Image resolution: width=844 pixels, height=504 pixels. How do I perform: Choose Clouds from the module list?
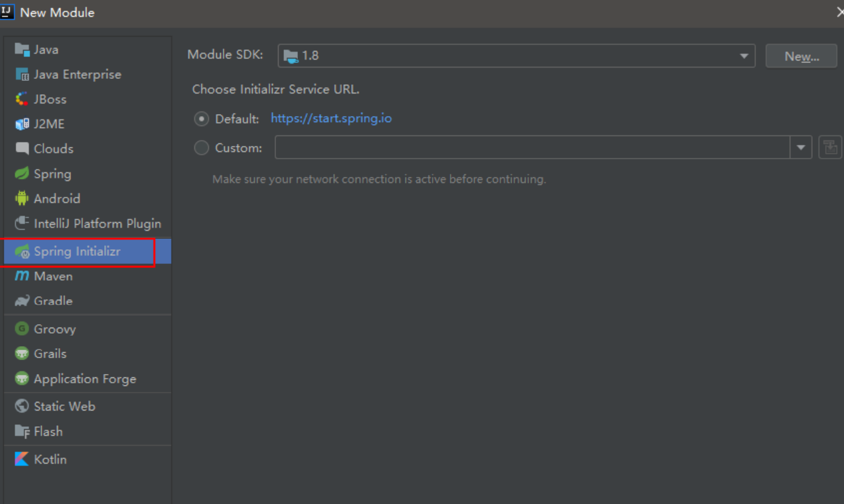88,149
